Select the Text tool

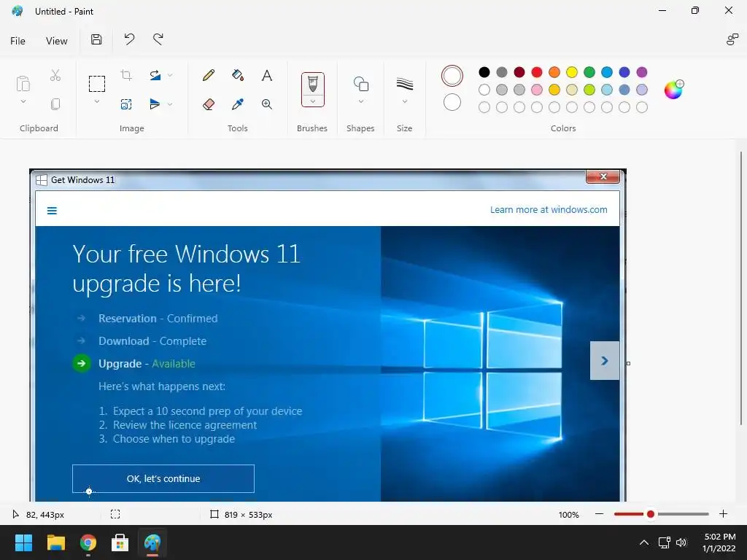tap(267, 75)
